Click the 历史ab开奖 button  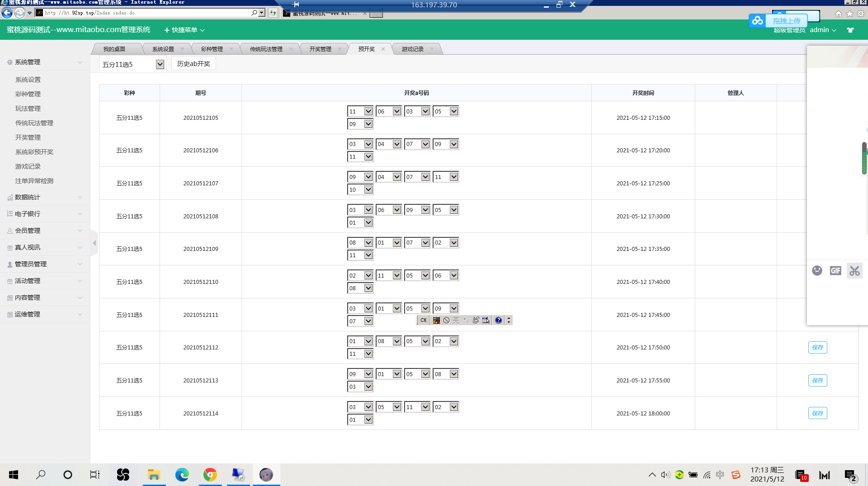pos(193,64)
